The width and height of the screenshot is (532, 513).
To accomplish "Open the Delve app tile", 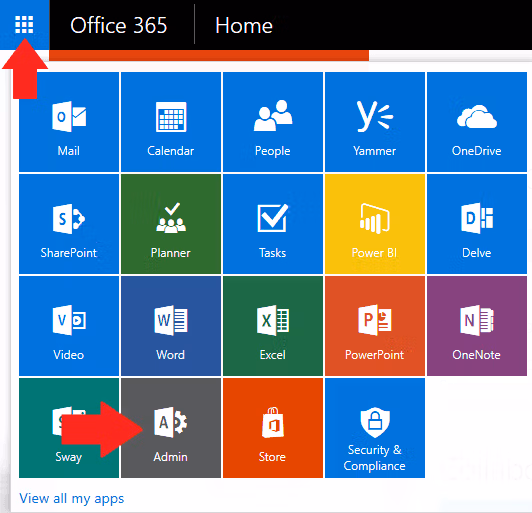I will pos(477,224).
